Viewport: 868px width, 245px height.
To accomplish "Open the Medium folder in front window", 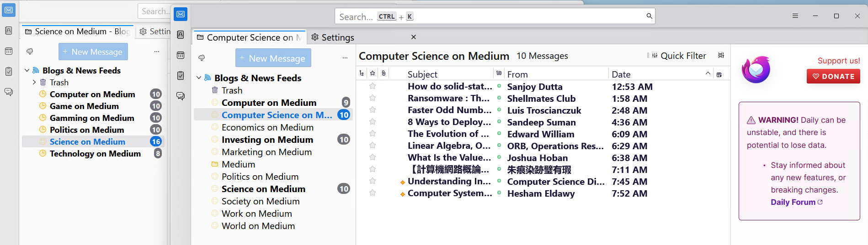I will (x=273, y=164).
